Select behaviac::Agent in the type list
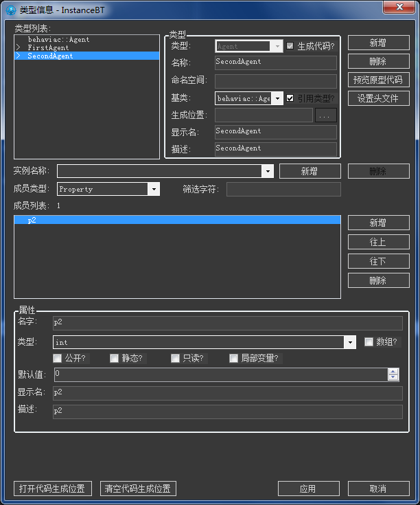 click(58, 40)
